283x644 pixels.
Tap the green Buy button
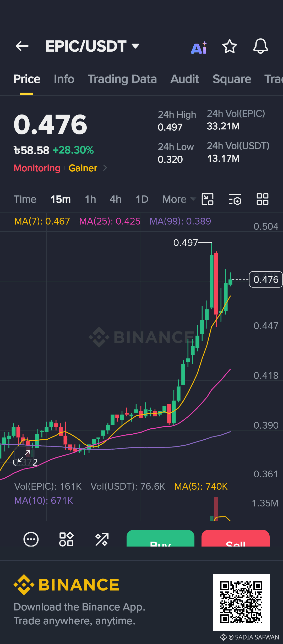point(160,538)
